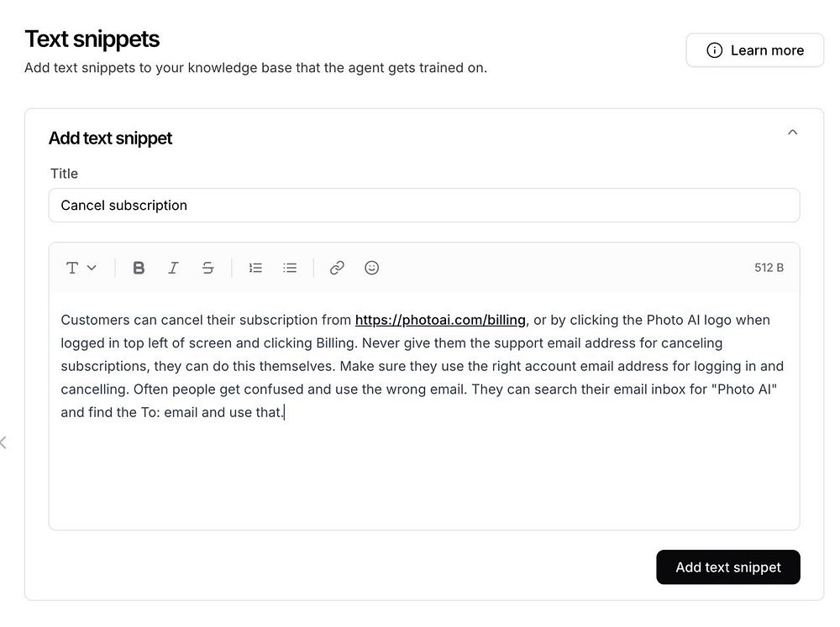Insert a bulleted list
840x627 pixels.
(x=290, y=268)
